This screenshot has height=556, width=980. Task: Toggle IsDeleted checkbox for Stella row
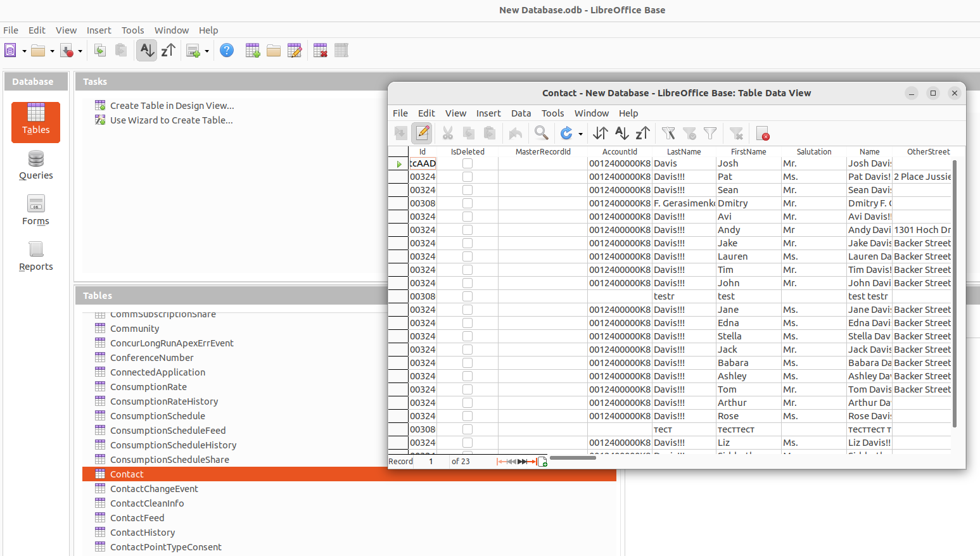[468, 336]
